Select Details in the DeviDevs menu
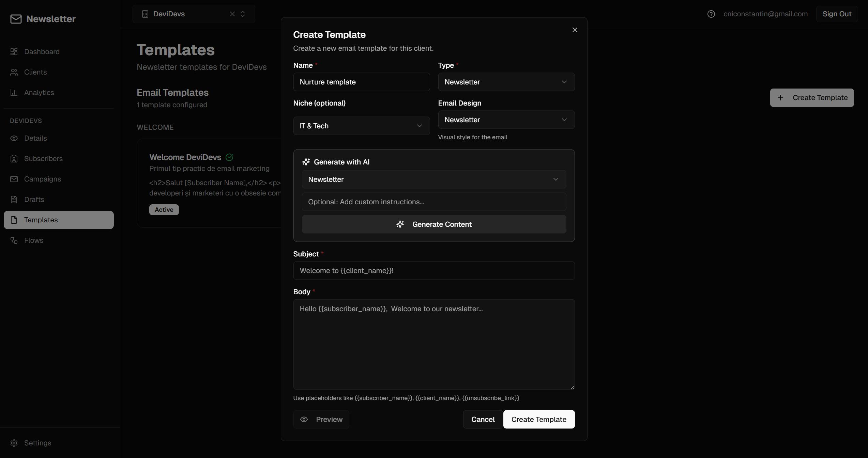 pyautogui.click(x=14, y=138)
